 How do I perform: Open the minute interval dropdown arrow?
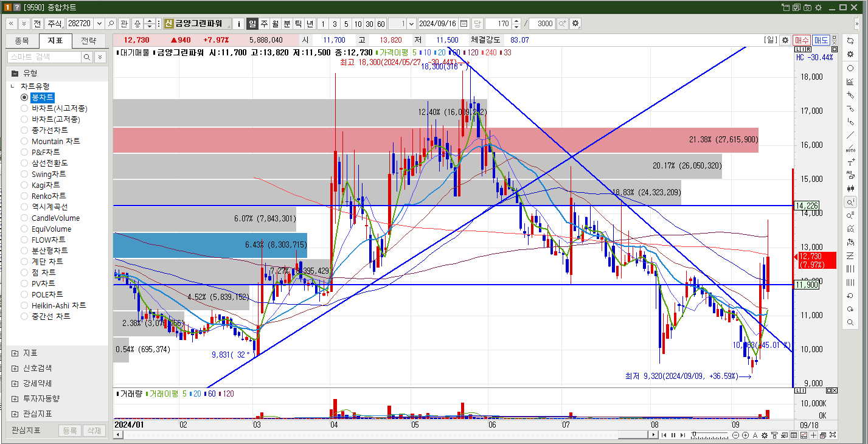coord(412,24)
